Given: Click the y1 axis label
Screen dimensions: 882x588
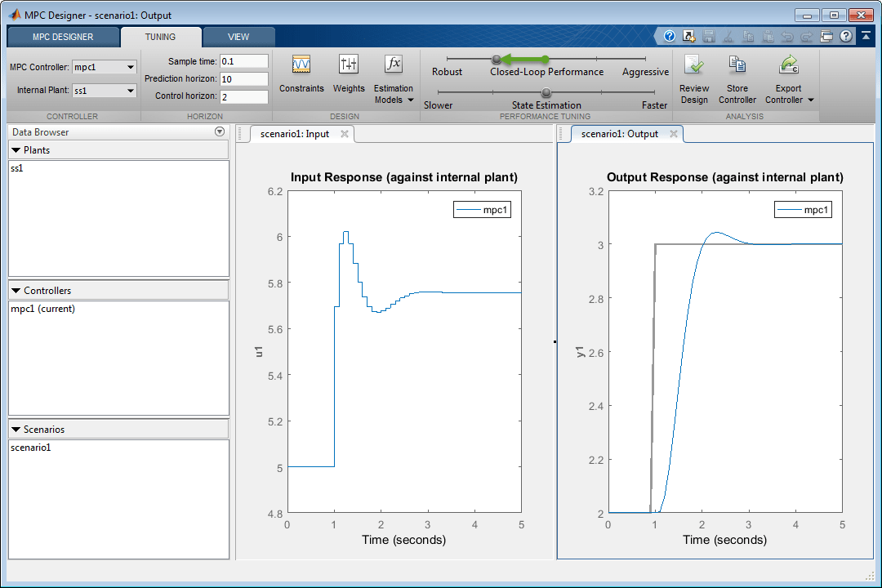Looking at the screenshot, I should [x=580, y=352].
